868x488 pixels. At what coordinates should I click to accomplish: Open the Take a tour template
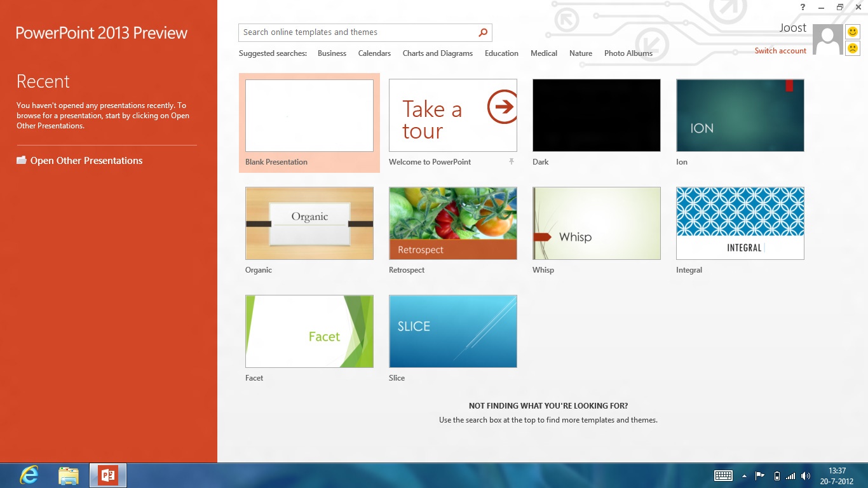point(453,116)
